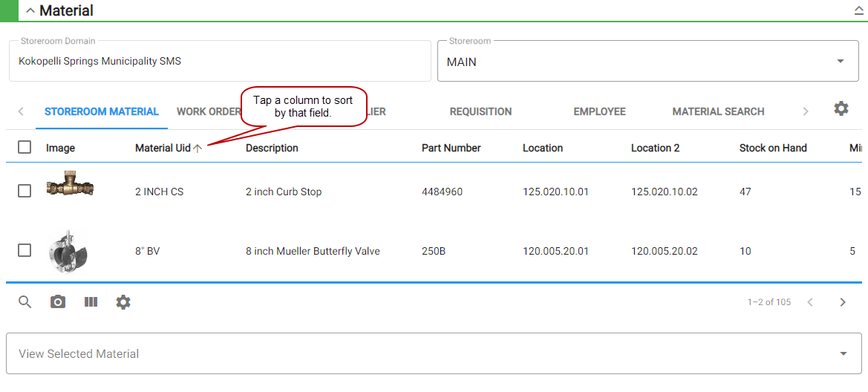Screen dimensions: 868x392
Task: Collapse the Material section chevron
Action: point(30,11)
